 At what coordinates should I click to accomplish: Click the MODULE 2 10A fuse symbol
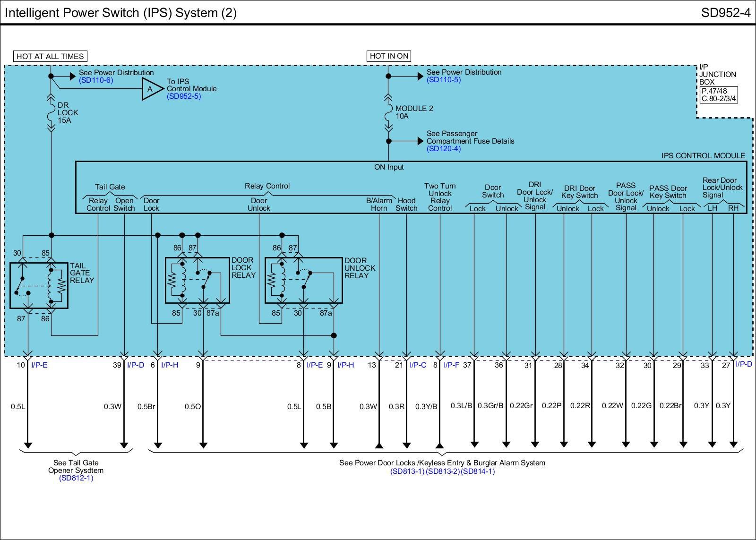(388, 112)
